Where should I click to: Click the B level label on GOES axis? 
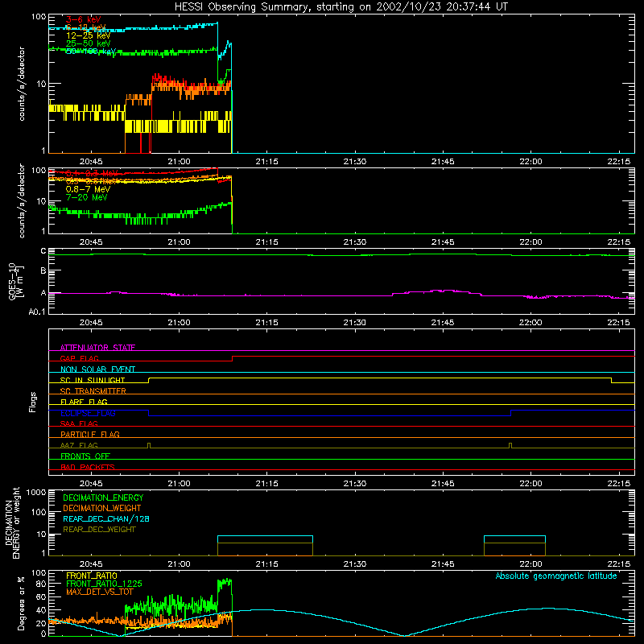pos(43,270)
